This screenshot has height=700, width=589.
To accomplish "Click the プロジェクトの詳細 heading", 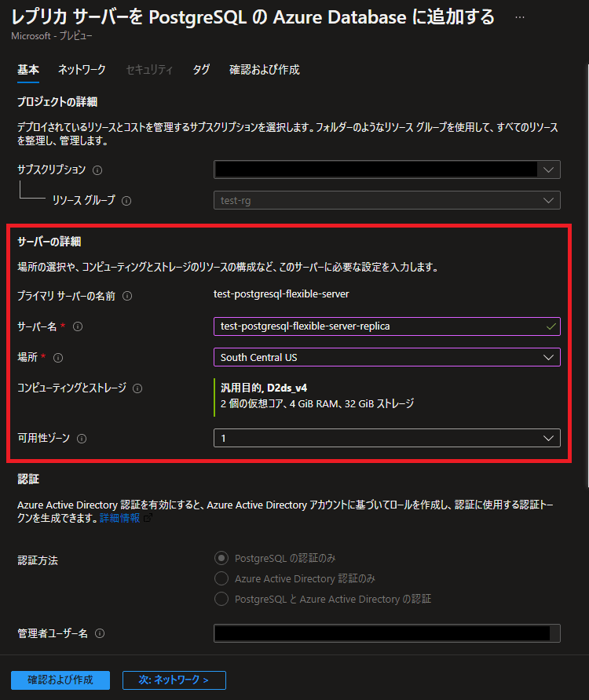I will click(x=57, y=102).
